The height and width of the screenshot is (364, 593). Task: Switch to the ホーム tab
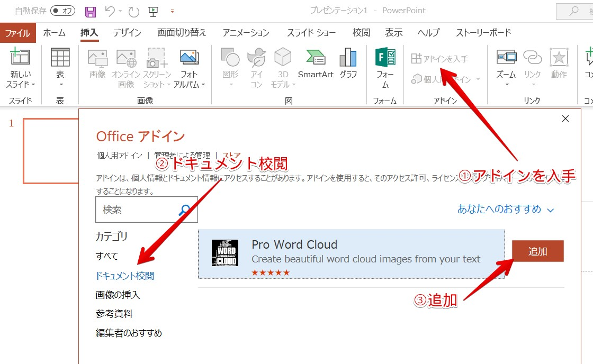[x=54, y=33]
